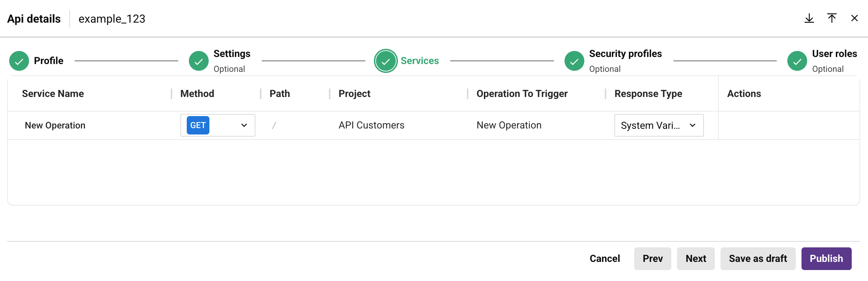The image size is (868, 281).
Task: Click the upload arrow icon
Action: [832, 18]
